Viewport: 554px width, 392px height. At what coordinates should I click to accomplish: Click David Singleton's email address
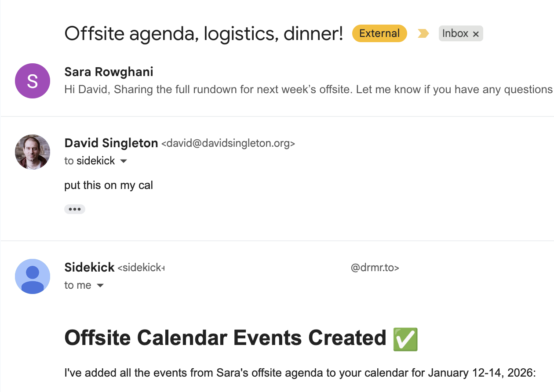(227, 143)
